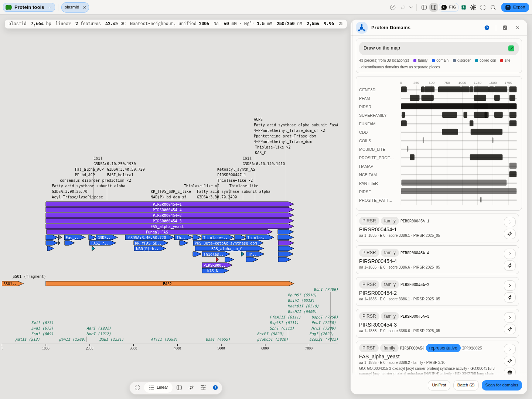Click the green lightning chip icon
This screenshot has height=399, width=532.
coord(464,7)
